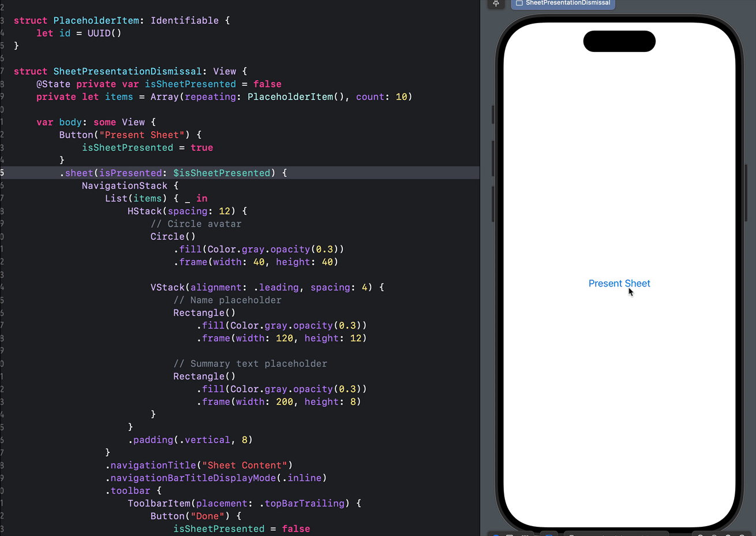756x536 pixels.
Task: Click the '// Name placeholder' comment
Action: tap(227, 300)
